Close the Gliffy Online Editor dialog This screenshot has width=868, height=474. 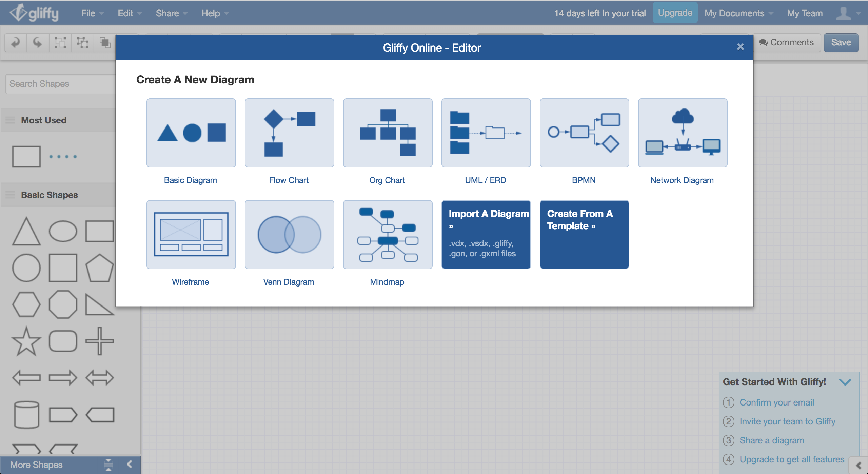(x=740, y=47)
